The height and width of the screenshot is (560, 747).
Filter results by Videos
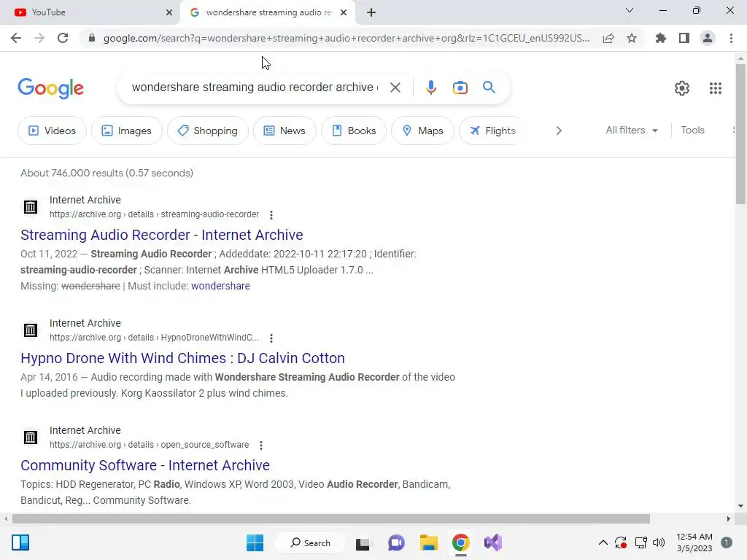pos(52,131)
